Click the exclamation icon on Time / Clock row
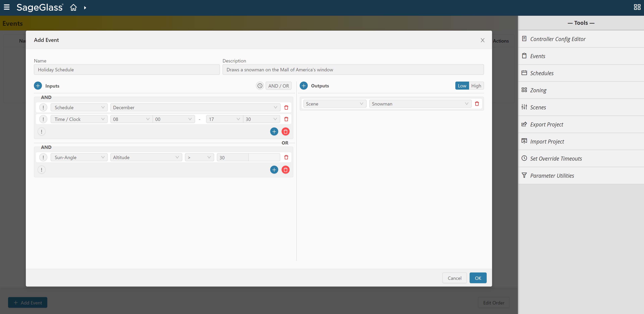The height and width of the screenshot is (314, 644). pos(43,119)
